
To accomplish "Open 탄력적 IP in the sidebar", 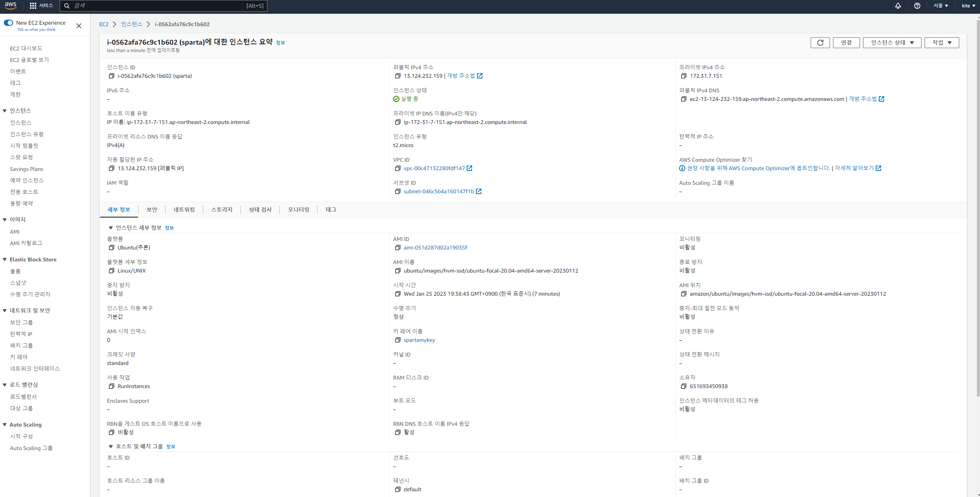I will point(21,334).
